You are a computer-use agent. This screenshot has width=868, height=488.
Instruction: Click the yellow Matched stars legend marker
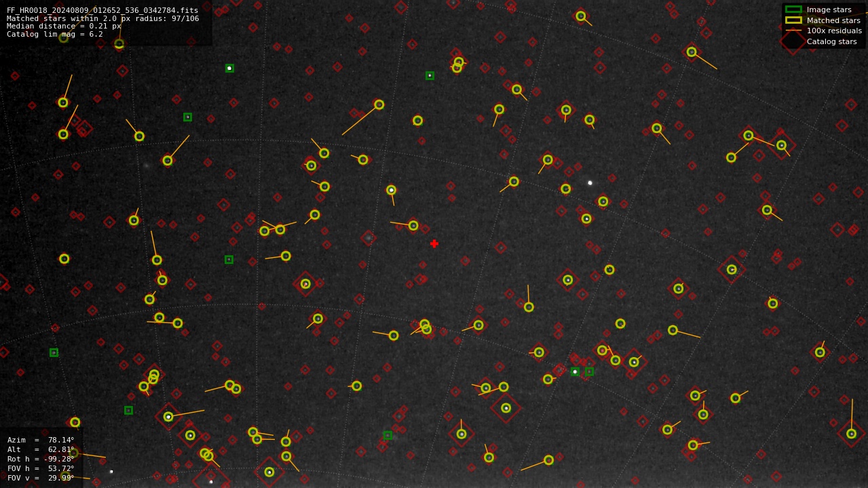click(793, 20)
